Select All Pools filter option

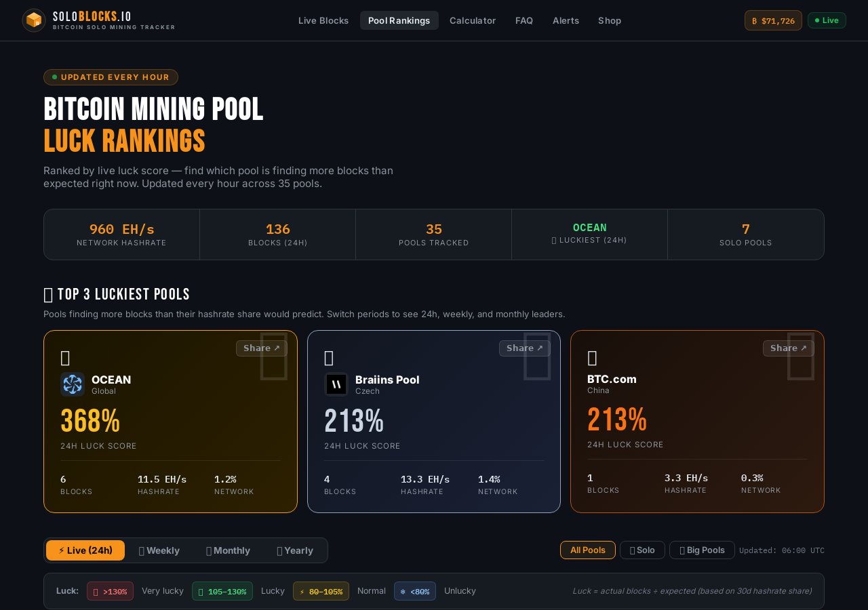coord(587,550)
